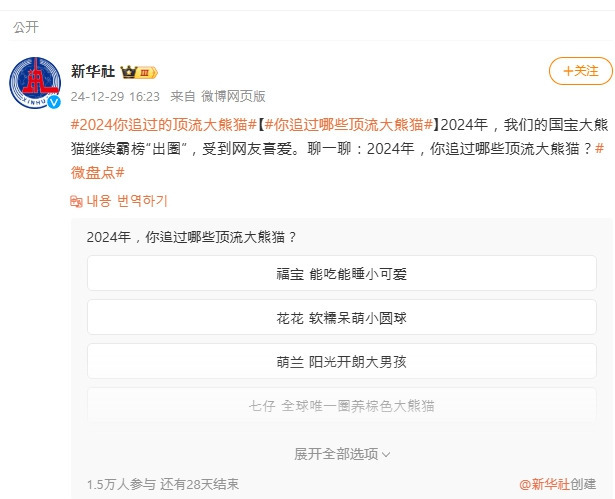Open the Xinhua profile avatar
The height and width of the screenshot is (499, 615).
coord(35,82)
